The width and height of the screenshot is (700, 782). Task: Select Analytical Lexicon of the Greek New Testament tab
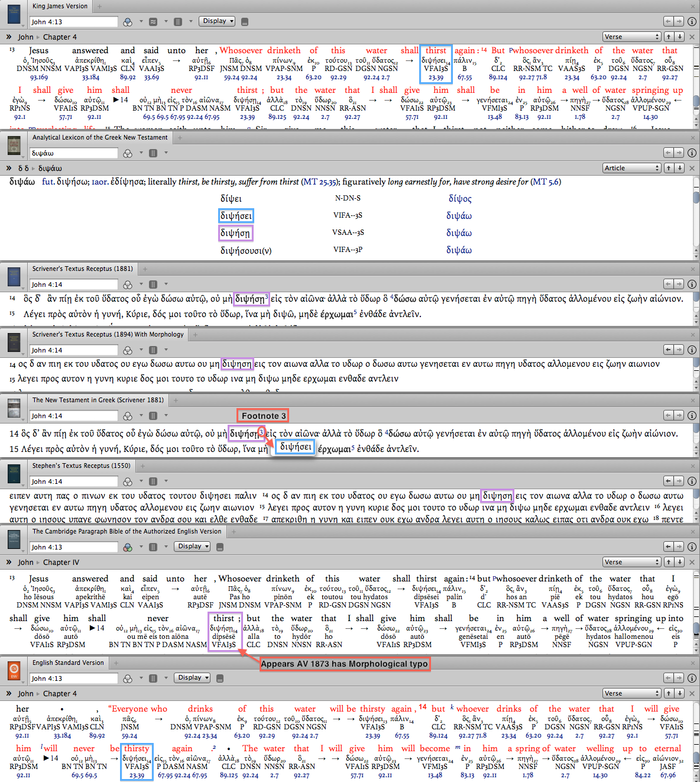[100, 137]
